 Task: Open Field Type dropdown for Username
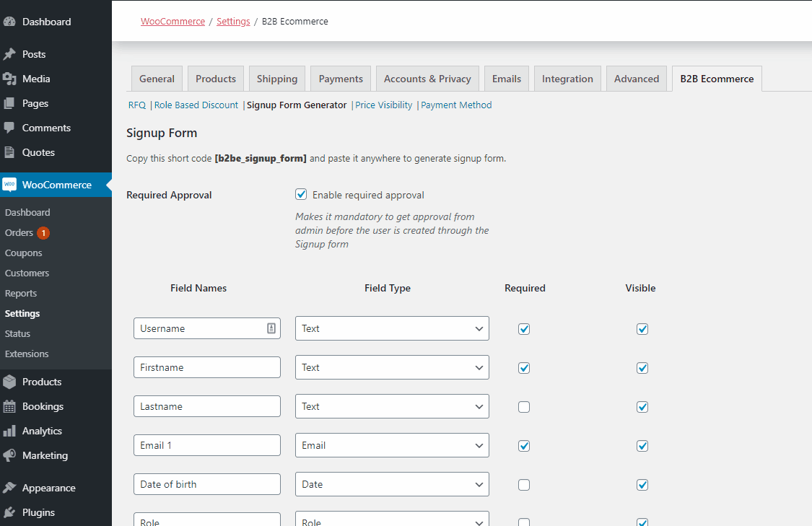coord(392,328)
